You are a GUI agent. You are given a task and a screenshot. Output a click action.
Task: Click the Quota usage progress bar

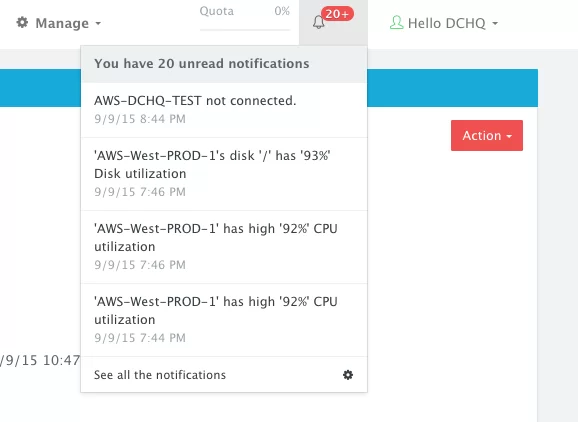pos(245,29)
